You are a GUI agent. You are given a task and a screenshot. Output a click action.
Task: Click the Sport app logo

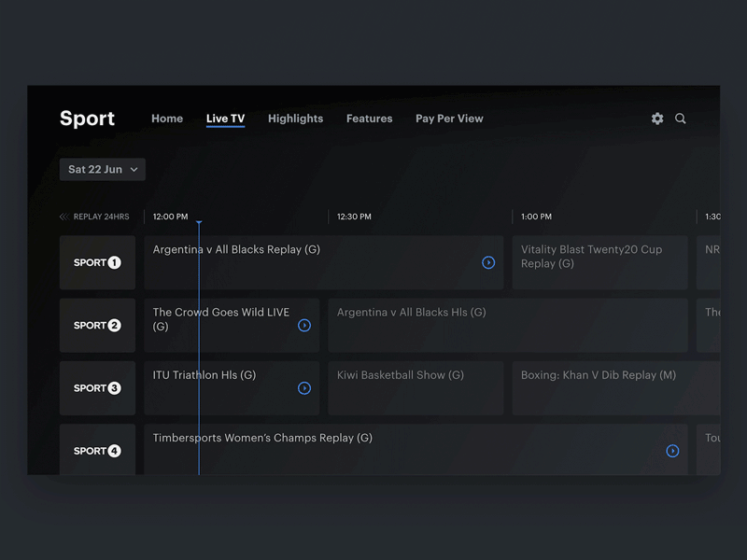(87, 119)
